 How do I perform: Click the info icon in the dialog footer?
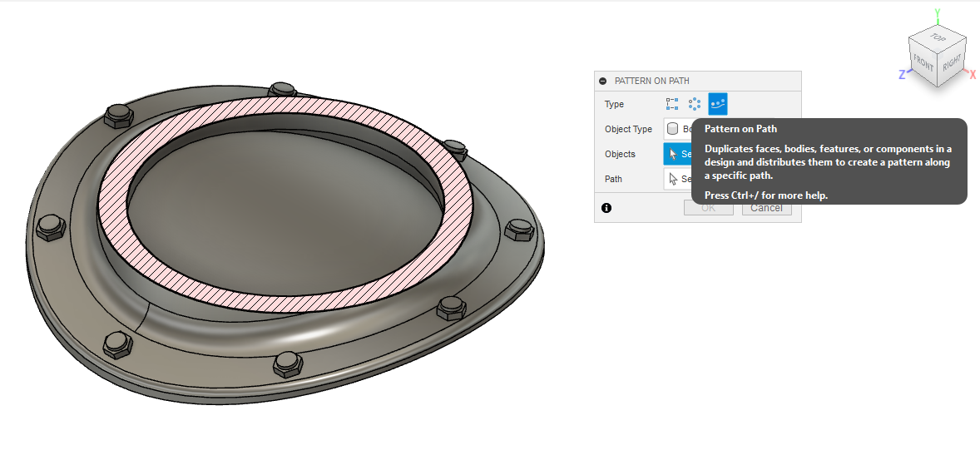606,208
